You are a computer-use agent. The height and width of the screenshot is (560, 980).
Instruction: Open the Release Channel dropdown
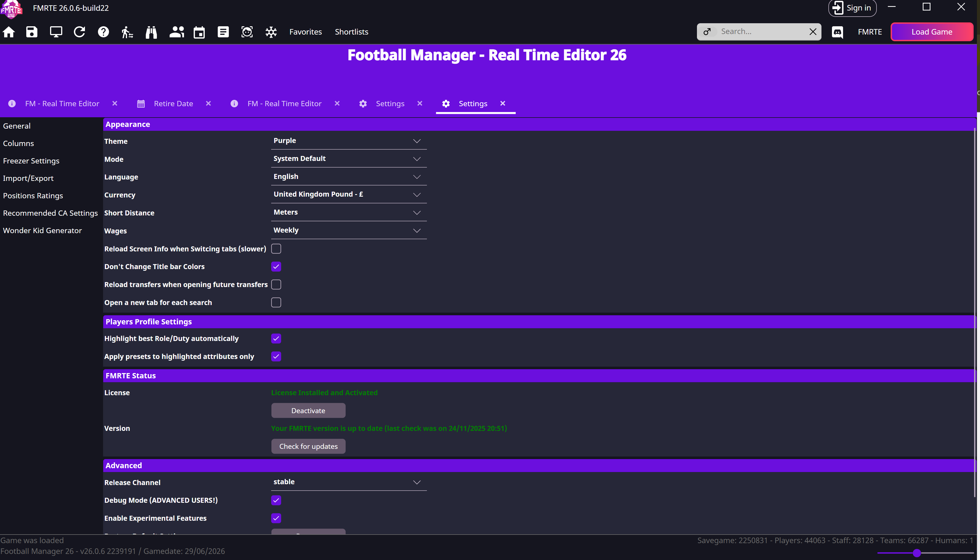[x=349, y=482]
